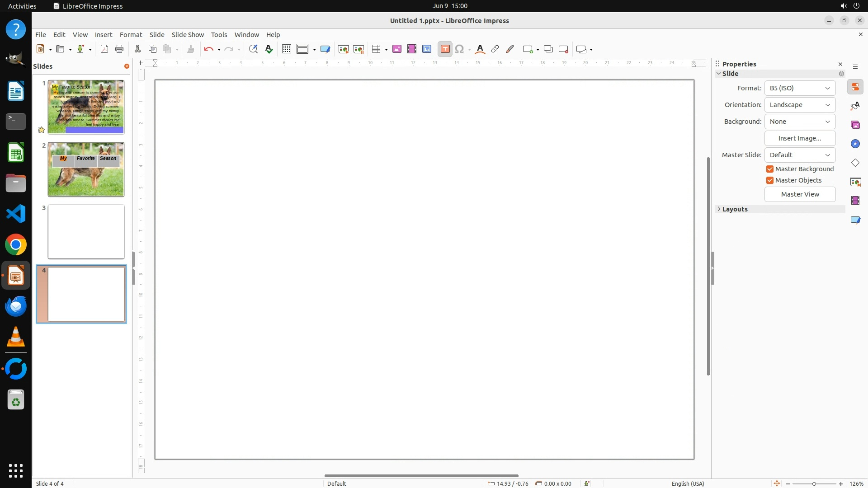Uncheck the Master Objects checkbox
This screenshot has height=488, width=868.
770,180
